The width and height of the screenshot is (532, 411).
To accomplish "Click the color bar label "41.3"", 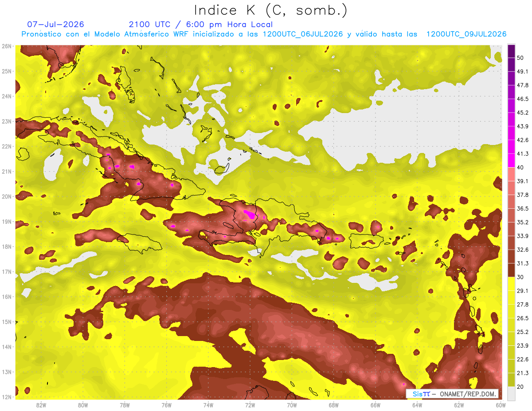I will point(523,154).
